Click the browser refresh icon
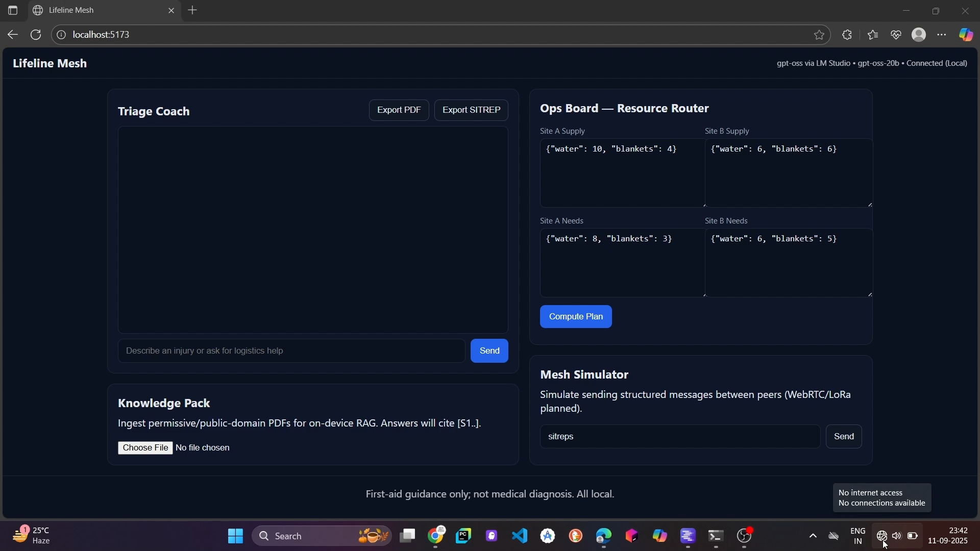Screen dimensions: 980x551 [36, 35]
